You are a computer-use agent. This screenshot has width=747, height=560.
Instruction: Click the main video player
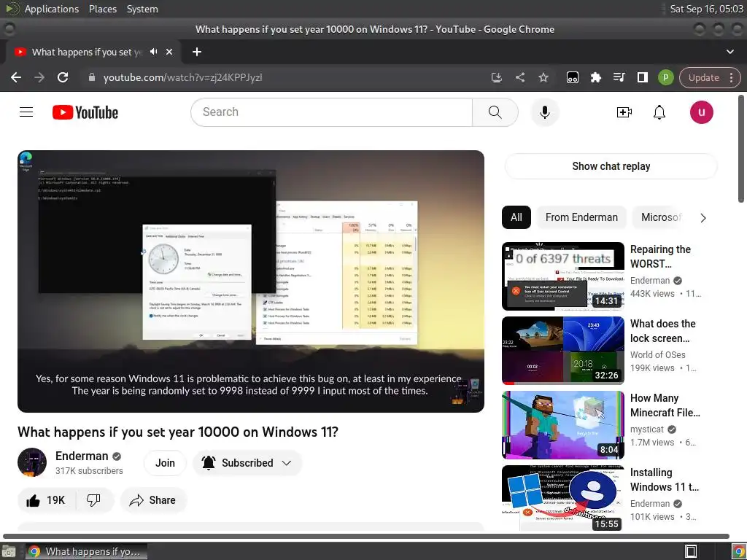[x=251, y=281]
